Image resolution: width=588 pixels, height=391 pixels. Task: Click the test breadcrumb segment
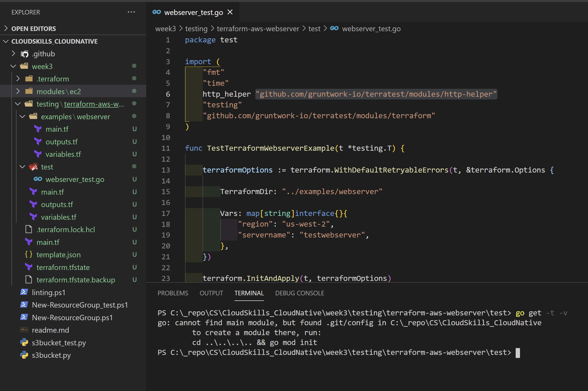coord(314,29)
